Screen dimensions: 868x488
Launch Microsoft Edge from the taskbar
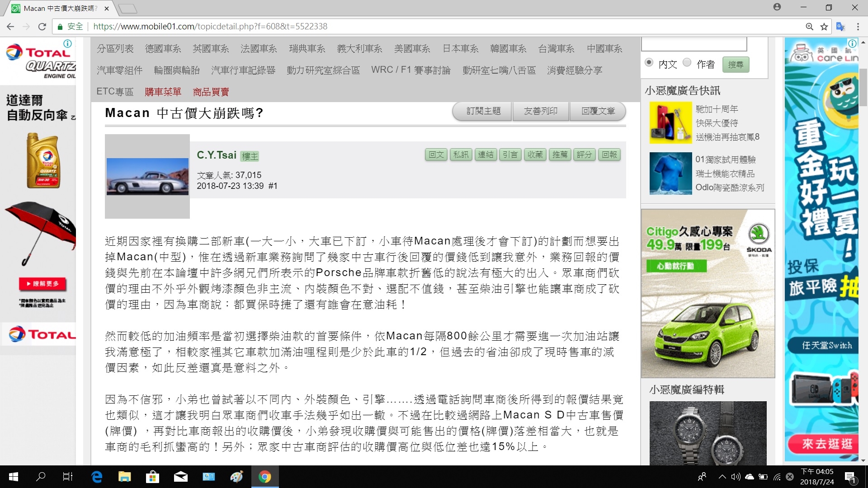(97, 477)
